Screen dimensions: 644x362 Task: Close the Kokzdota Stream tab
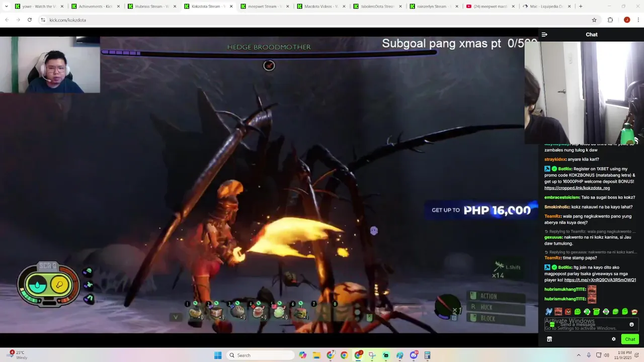231,7
